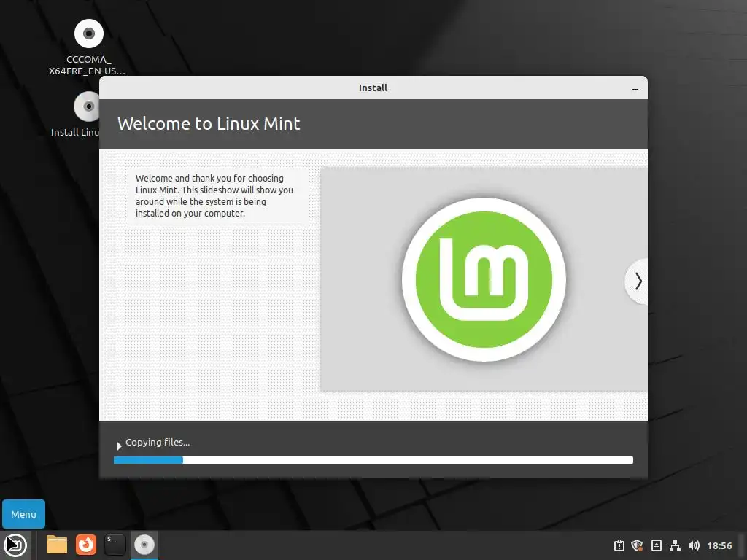Open the network connections tray icon
The height and width of the screenshot is (560, 747).
pyautogui.click(x=675, y=545)
